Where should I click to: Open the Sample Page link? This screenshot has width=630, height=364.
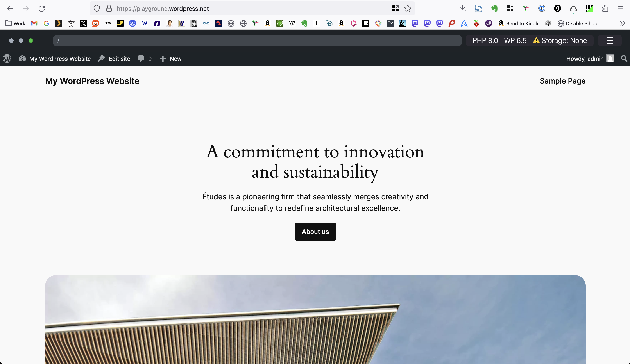click(x=562, y=81)
